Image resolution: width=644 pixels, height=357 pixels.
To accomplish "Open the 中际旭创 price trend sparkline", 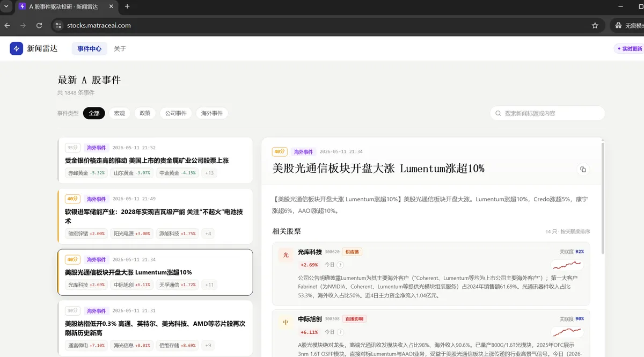I will pyautogui.click(x=567, y=331).
